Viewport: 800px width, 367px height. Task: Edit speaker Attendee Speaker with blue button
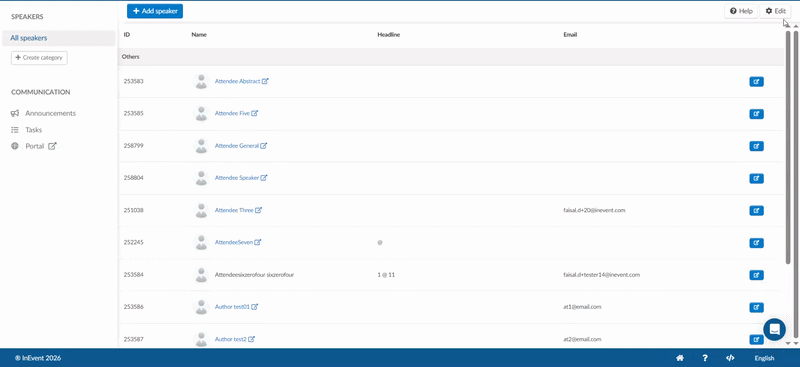click(x=756, y=178)
